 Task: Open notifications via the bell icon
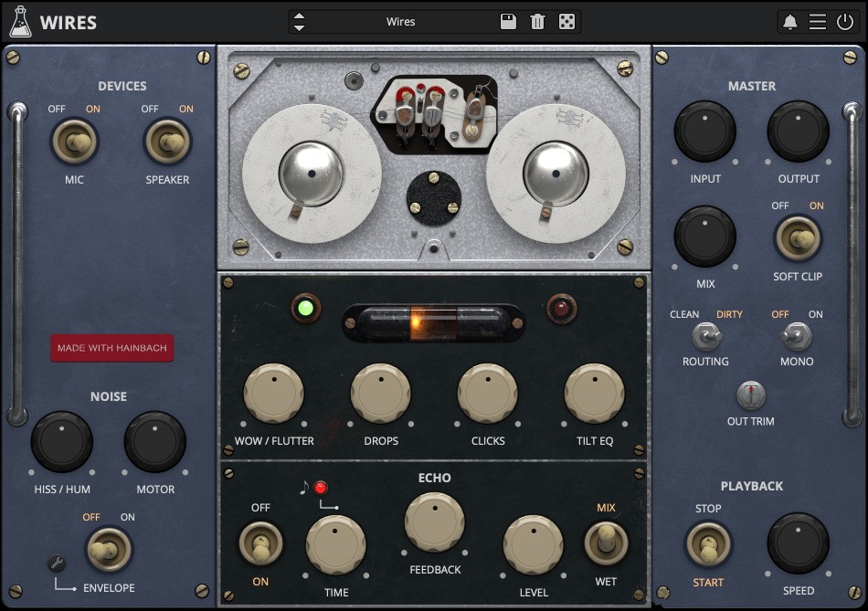point(792,20)
